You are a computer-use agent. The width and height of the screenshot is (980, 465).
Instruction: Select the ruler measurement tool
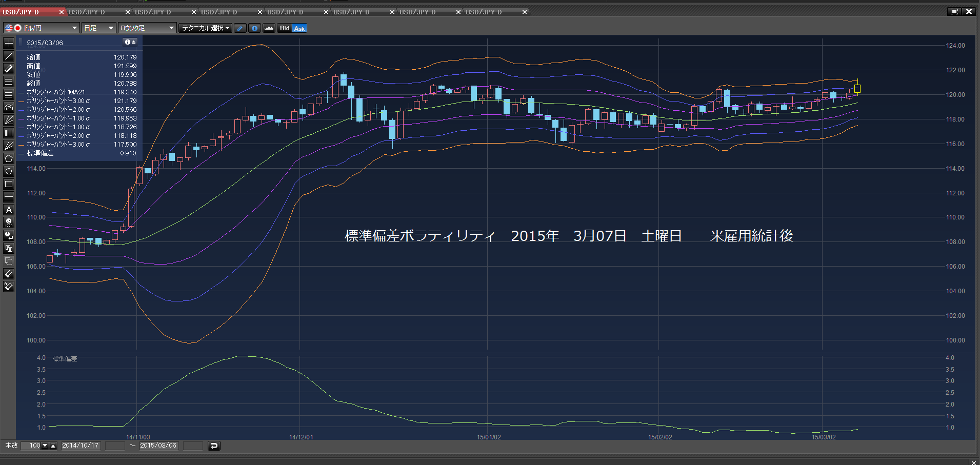(x=9, y=69)
